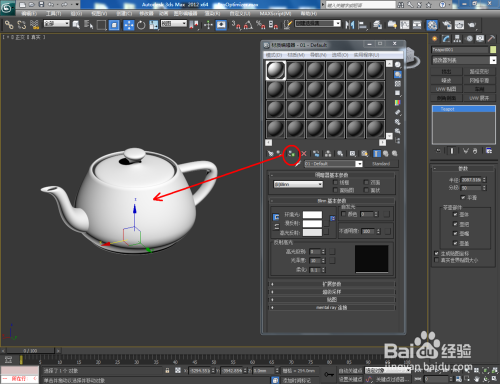
Task: Toggle the self-illumination 颜色 checkbox
Action: tap(343, 214)
